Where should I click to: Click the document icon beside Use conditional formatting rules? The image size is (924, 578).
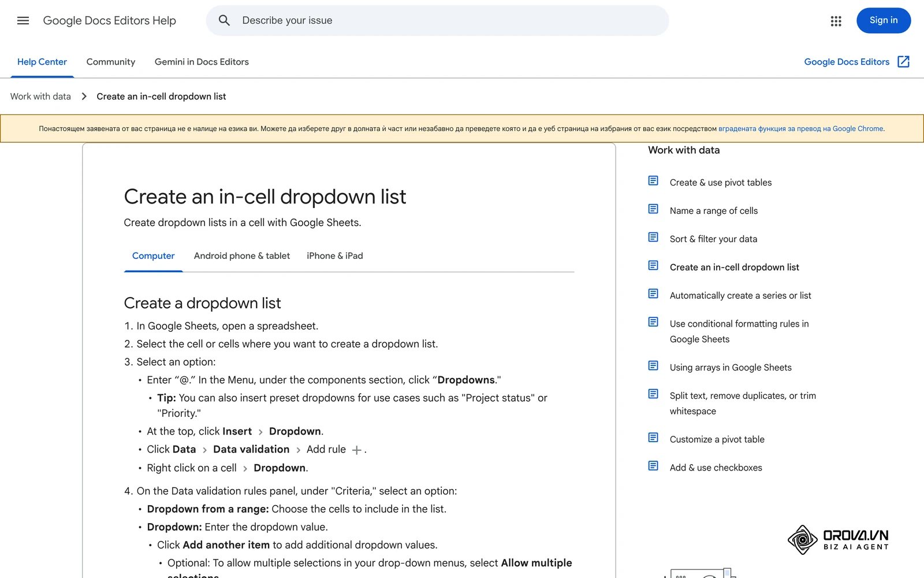(653, 323)
